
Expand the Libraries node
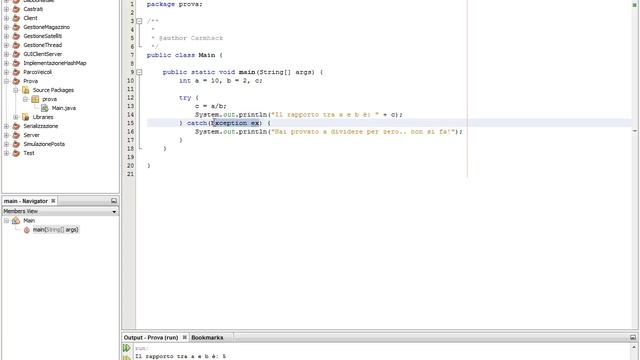[x=16, y=117]
